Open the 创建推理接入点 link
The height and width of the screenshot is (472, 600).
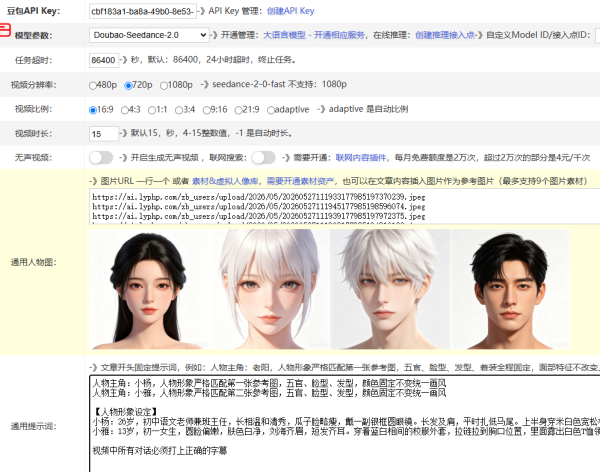(x=444, y=35)
